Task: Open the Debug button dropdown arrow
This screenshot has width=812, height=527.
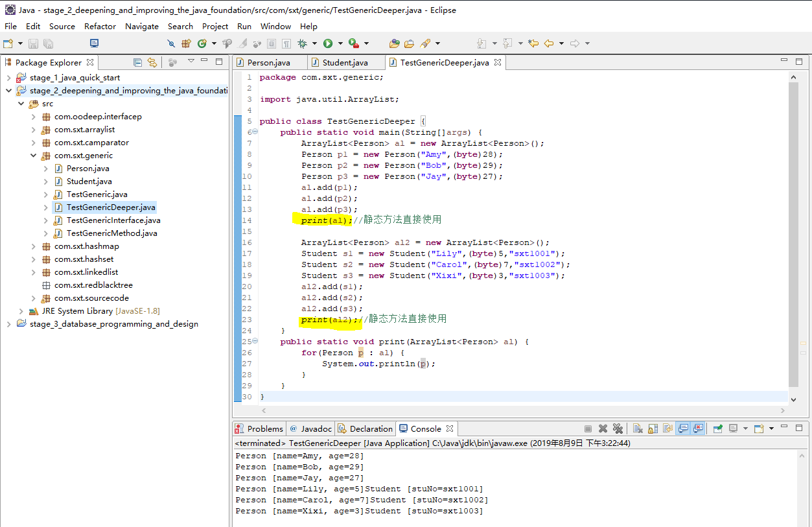Action: (x=314, y=43)
